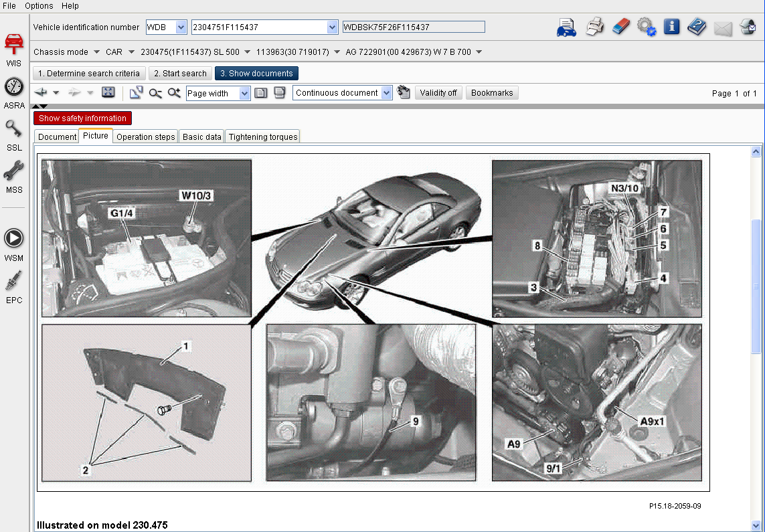Click the document scrollbar down arrow

[x=756, y=526]
